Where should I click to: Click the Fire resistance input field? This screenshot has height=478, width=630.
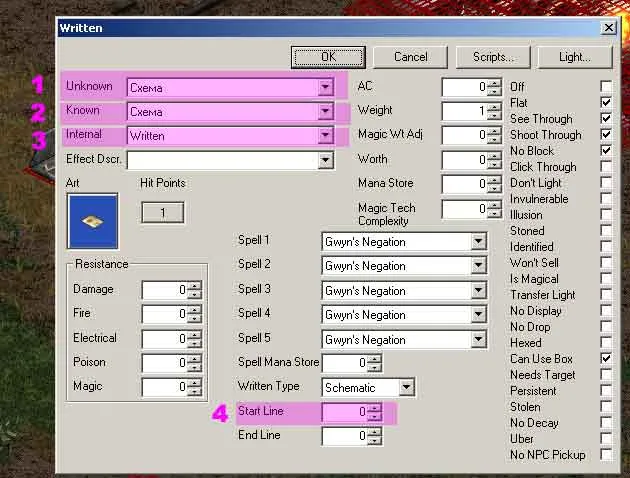tap(164, 314)
